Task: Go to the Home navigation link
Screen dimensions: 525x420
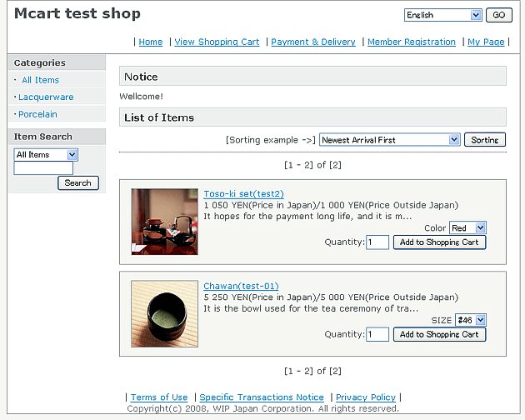Action: 151,42
